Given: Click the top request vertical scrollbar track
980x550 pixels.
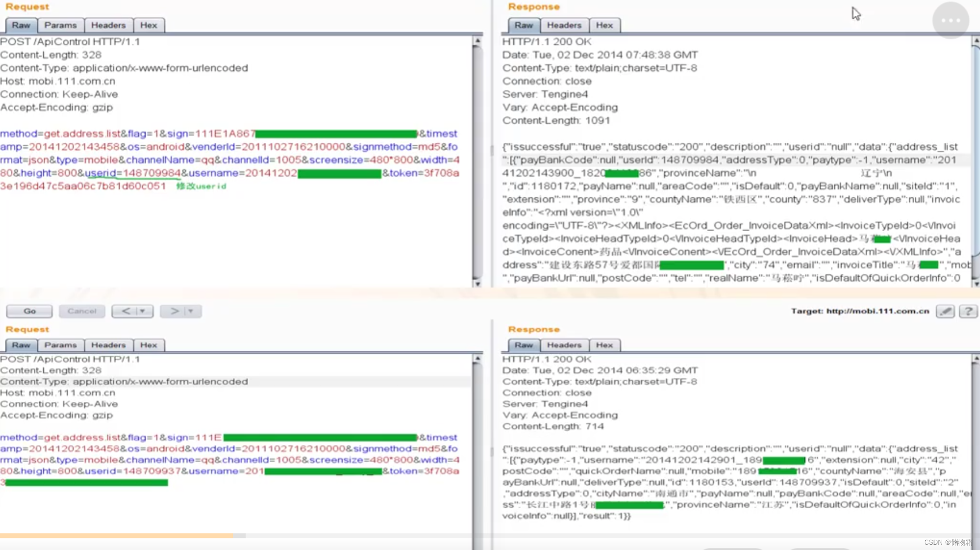Looking at the screenshot, I should click(x=477, y=160).
